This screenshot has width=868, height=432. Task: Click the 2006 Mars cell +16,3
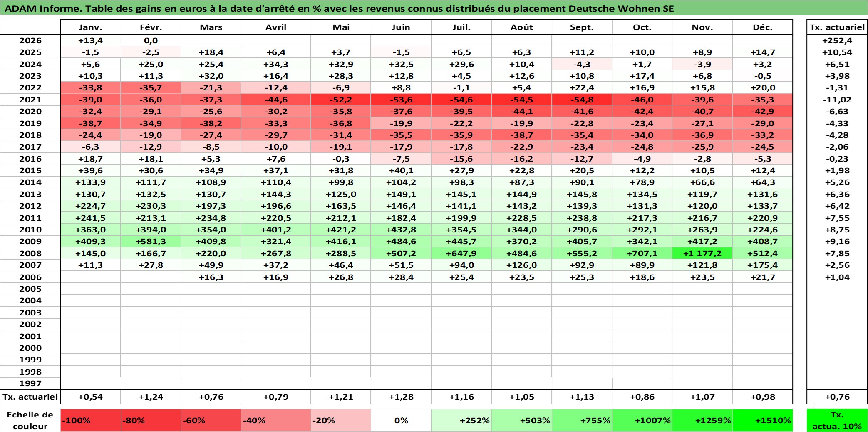tap(211, 277)
